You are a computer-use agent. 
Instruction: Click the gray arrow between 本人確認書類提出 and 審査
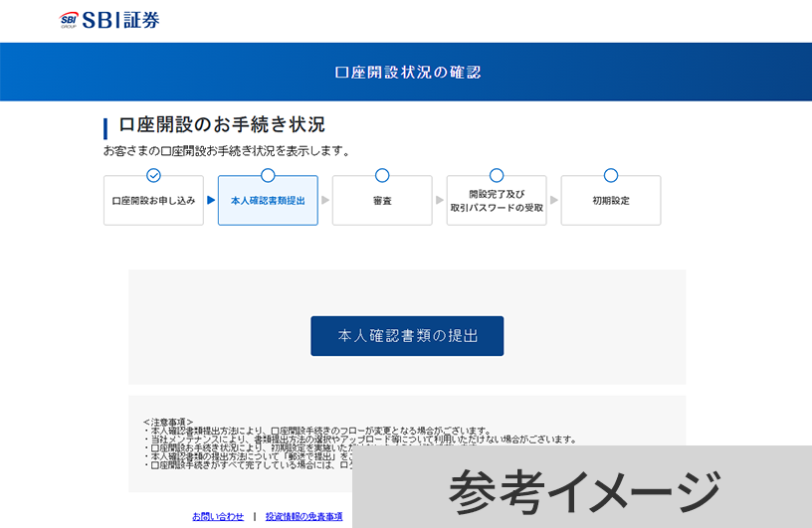tap(325, 200)
